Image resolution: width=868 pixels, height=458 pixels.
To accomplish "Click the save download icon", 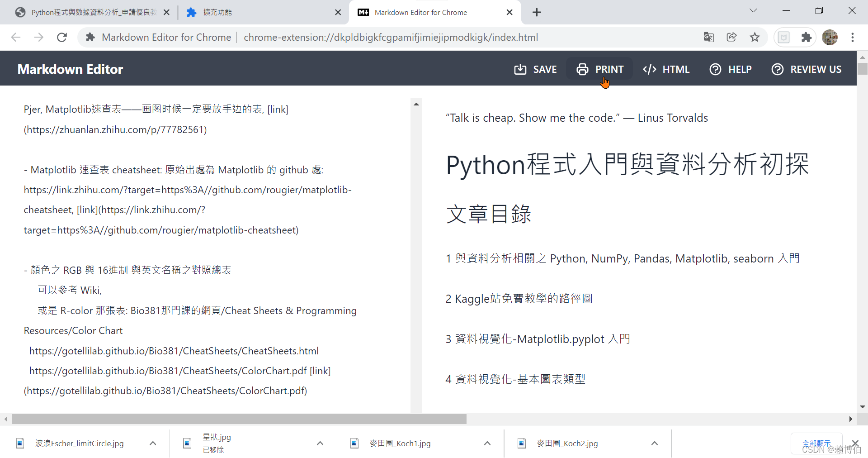I will click(520, 69).
